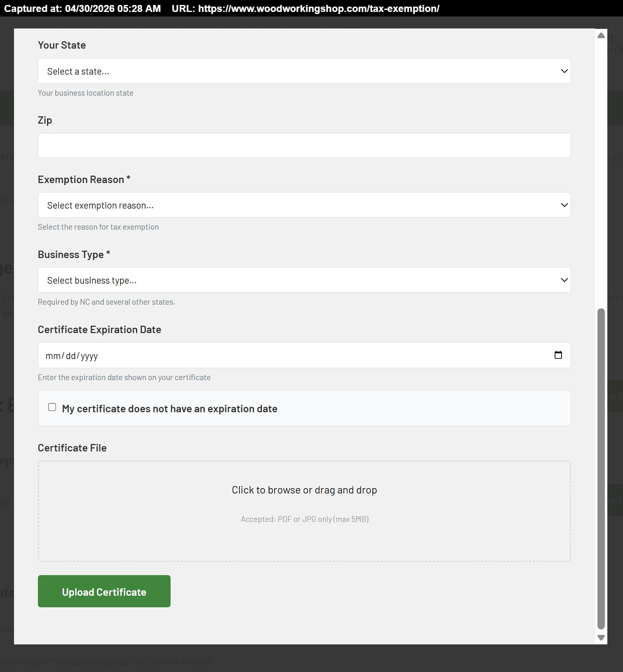Click the scrollbar down arrow
The width and height of the screenshot is (623, 672).
(601, 638)
